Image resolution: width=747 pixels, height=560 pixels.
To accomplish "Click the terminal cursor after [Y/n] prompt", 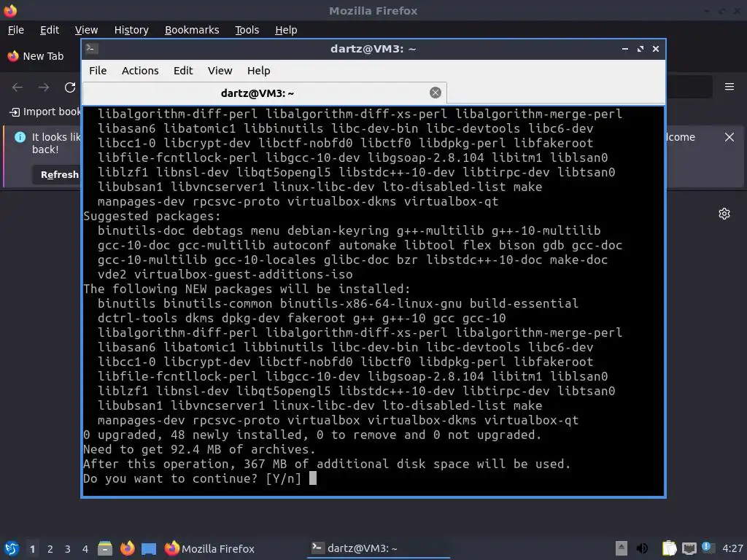I will pyautogui.click(x=312, y=478).
